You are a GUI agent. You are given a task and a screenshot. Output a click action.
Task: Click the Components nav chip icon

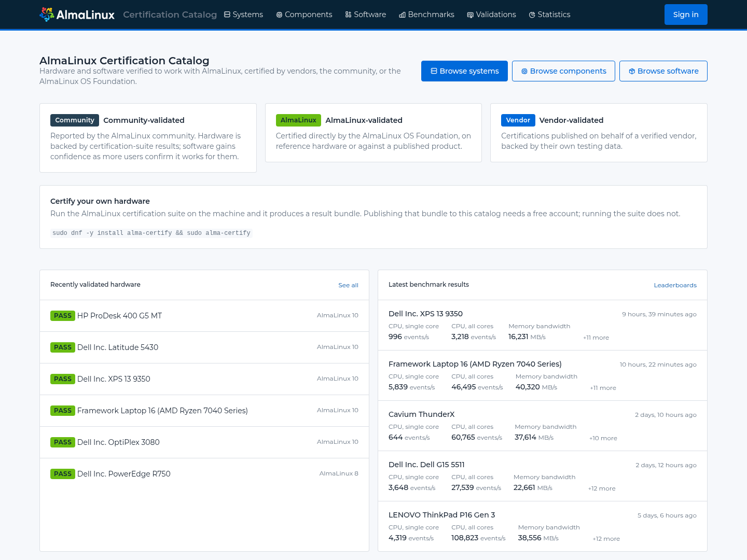click(279, 15)
